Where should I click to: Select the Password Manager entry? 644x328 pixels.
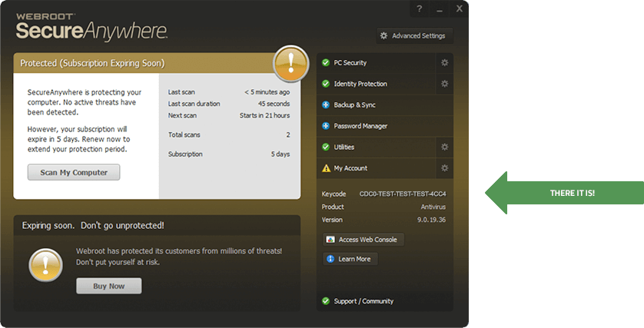pyautogui.click(x=360, y=126)
